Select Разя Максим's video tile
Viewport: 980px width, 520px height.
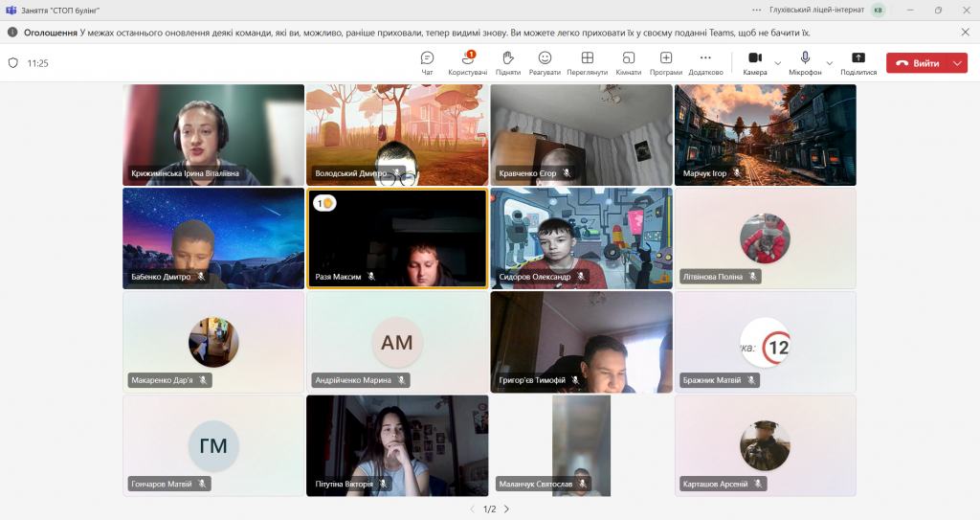397,238
